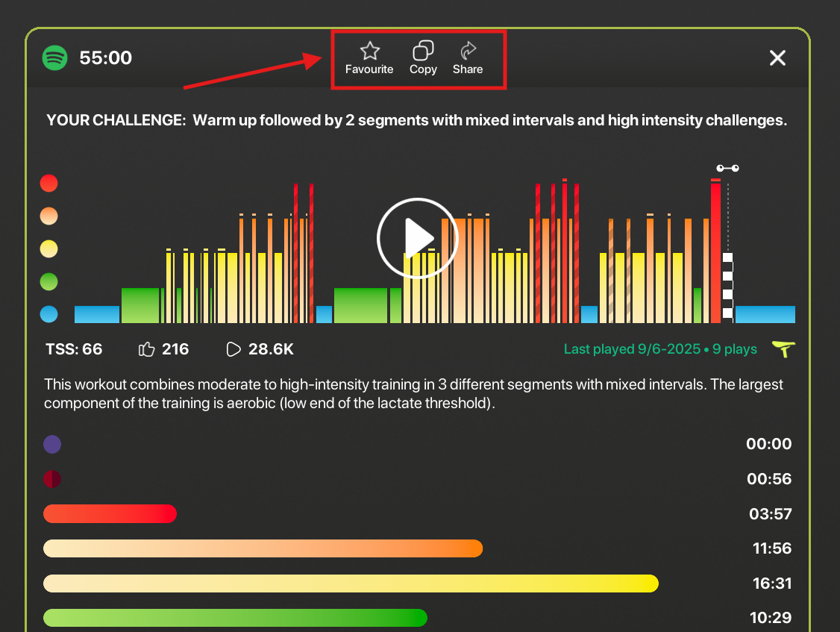Click the yellow zone bar showing 16:31

[351, 583]
